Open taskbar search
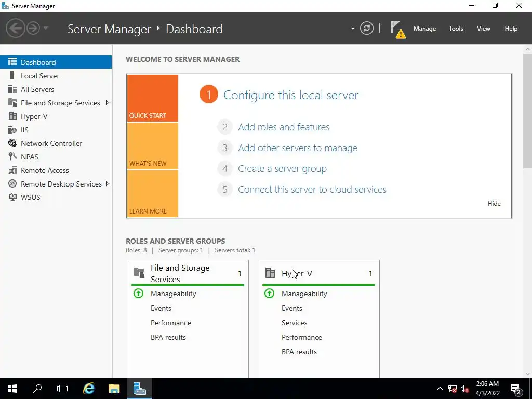Viewport: 532px width, 399px height. [x=37, y=389]
